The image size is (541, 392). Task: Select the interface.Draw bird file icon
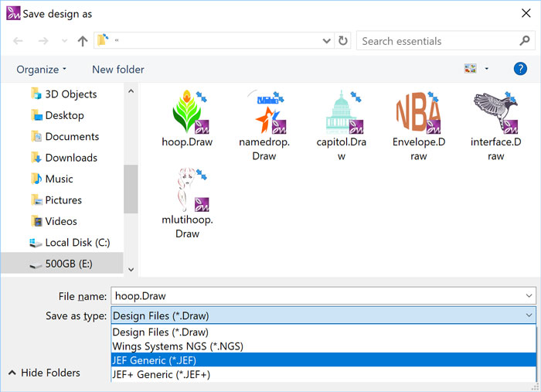[x=495, y=114]
